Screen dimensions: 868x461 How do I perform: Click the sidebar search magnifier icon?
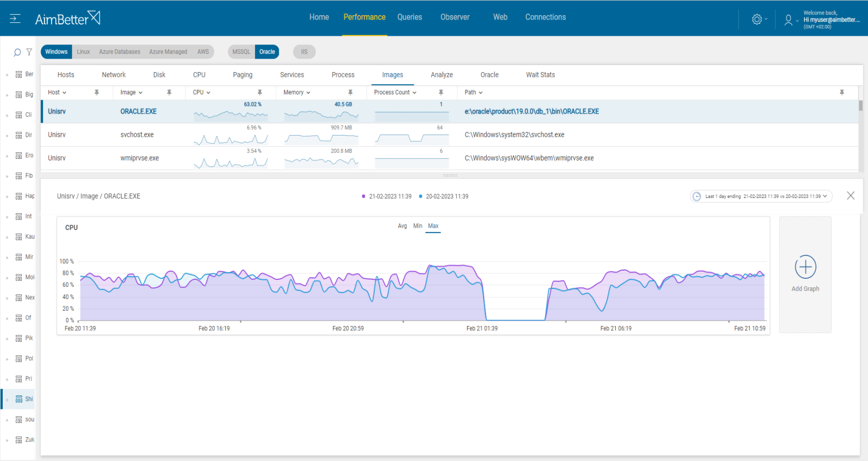click(17, 53)
